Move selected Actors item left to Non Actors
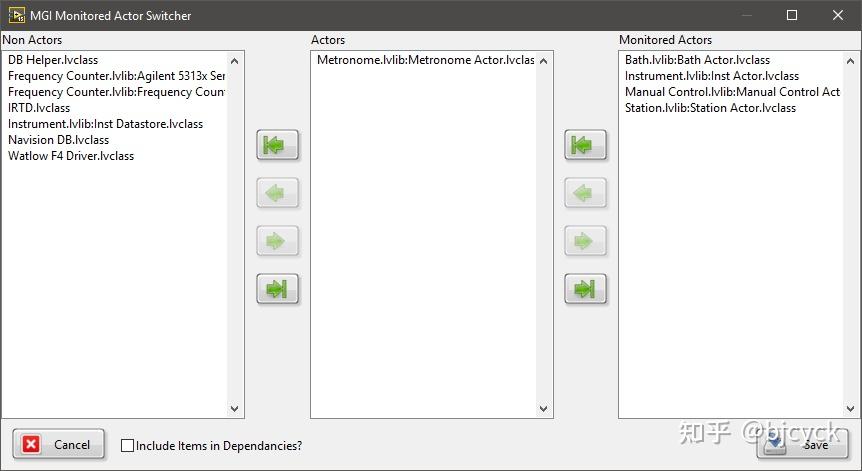This screenshot has height=471, width=862. [x=278, y=193]
